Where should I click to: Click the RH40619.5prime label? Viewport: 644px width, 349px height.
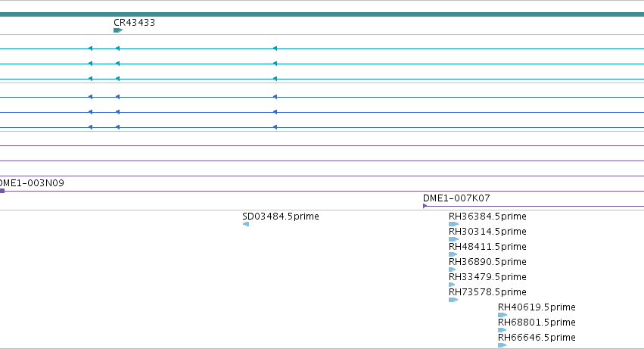[x=537, y=307]
